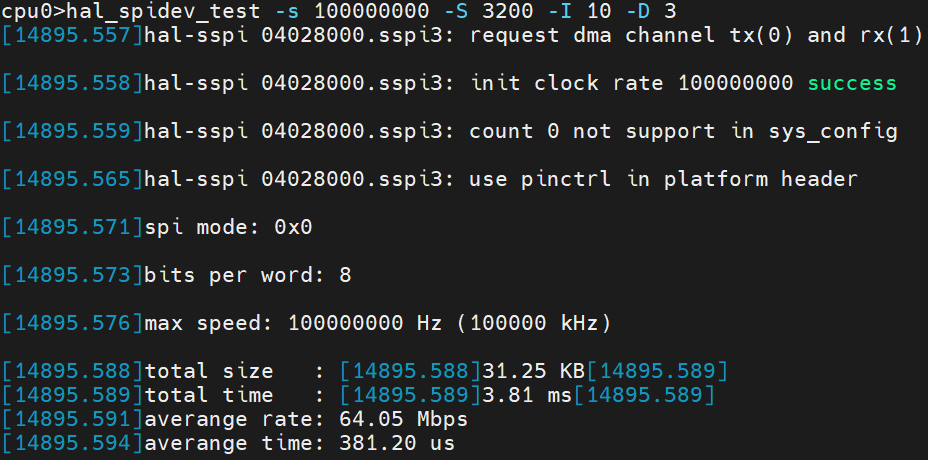Click the cpu0> prompt

tap(33, 11)
